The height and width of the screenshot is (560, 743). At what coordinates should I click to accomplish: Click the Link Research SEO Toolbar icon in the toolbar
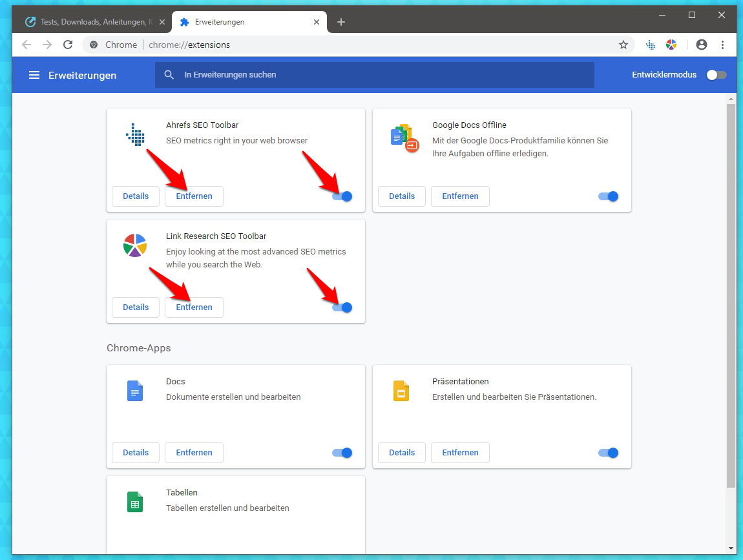[671, 45]
